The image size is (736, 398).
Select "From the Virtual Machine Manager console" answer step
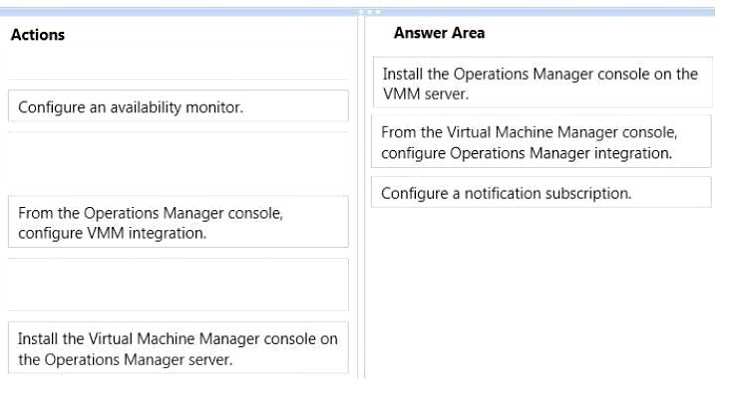tap(541, 141)
